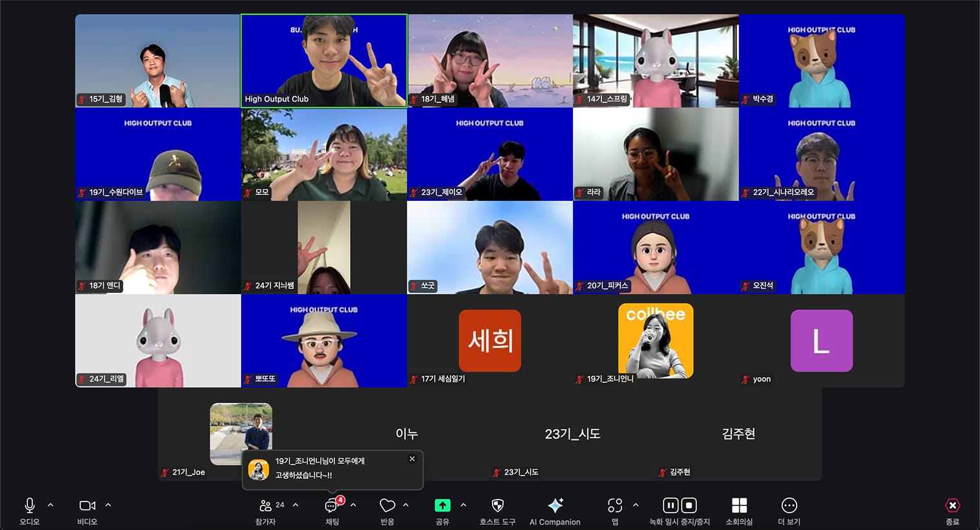The image size is (980, 530).
Task: Expand the reactions menu arrow beside 반응
Action: (x=406, y=505)
